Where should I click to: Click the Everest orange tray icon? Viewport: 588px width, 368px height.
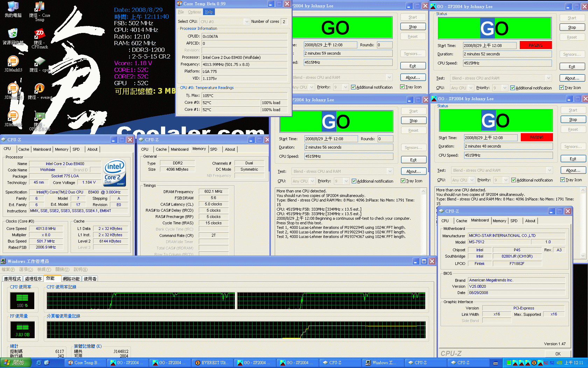tap(534, 363)
